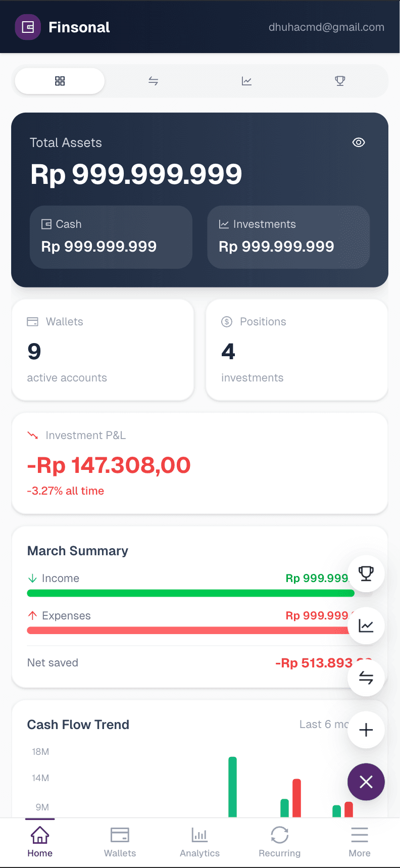Open the Wallets active accounts card
The width and height of the screenshot is (400, 868).
coord(103,350)
